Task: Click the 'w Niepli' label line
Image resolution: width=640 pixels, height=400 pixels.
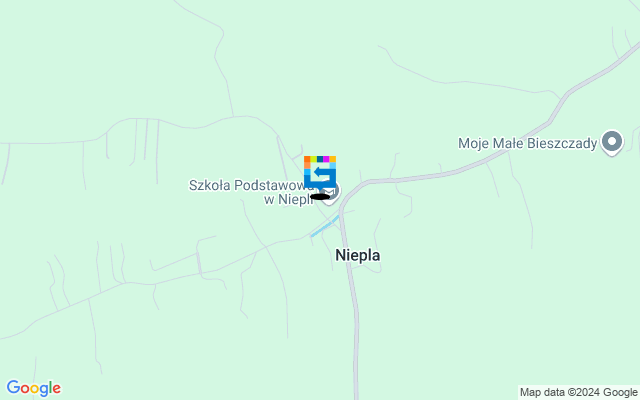Action: [288, 200]
